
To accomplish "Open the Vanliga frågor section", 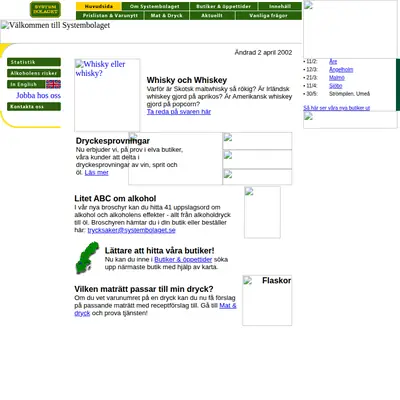I will (x=269, y=15).
